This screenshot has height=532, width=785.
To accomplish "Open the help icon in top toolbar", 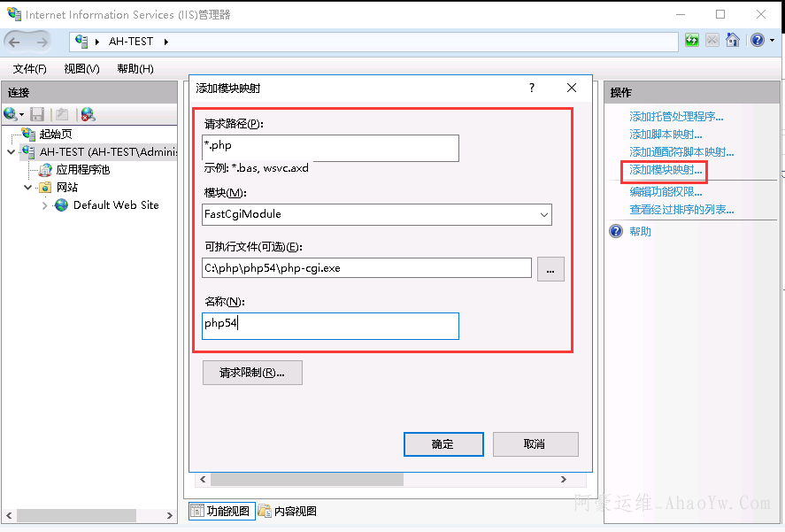I will coord(757,41).
